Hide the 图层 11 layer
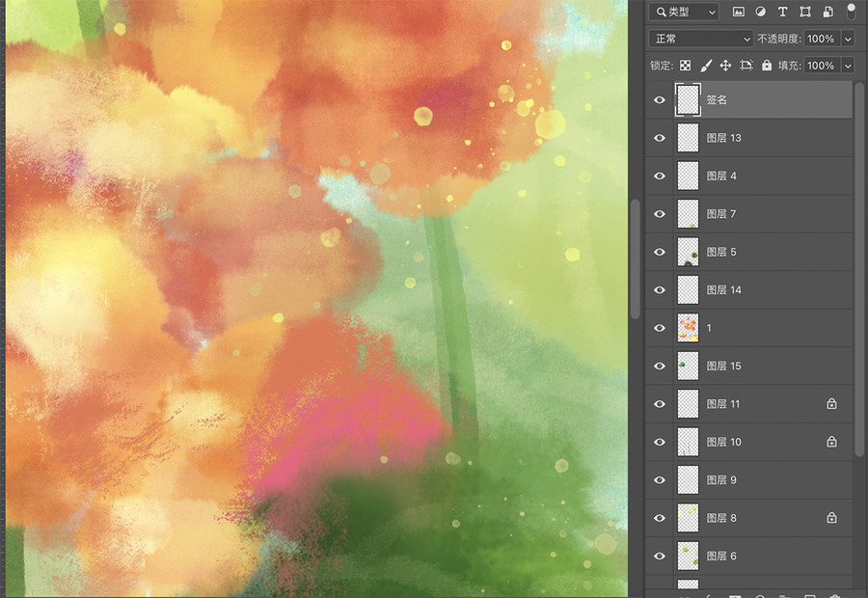 click(x=660, y=404)
